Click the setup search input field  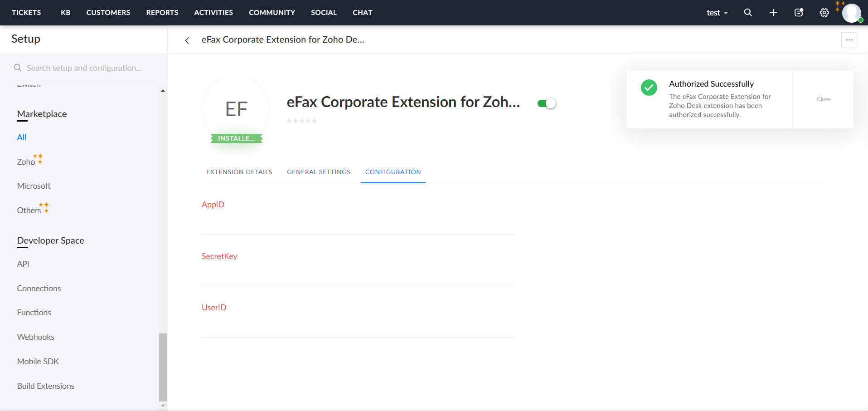pos(84,68)
